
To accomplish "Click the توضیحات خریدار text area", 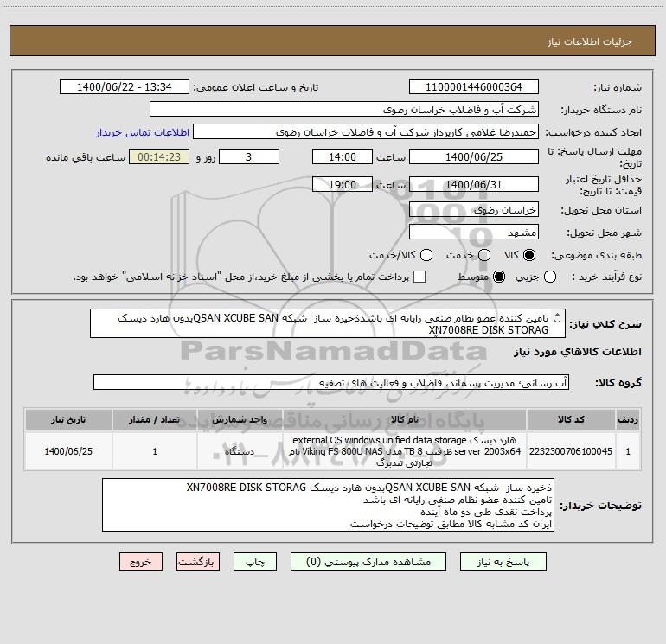I will (x=328, y=505).
